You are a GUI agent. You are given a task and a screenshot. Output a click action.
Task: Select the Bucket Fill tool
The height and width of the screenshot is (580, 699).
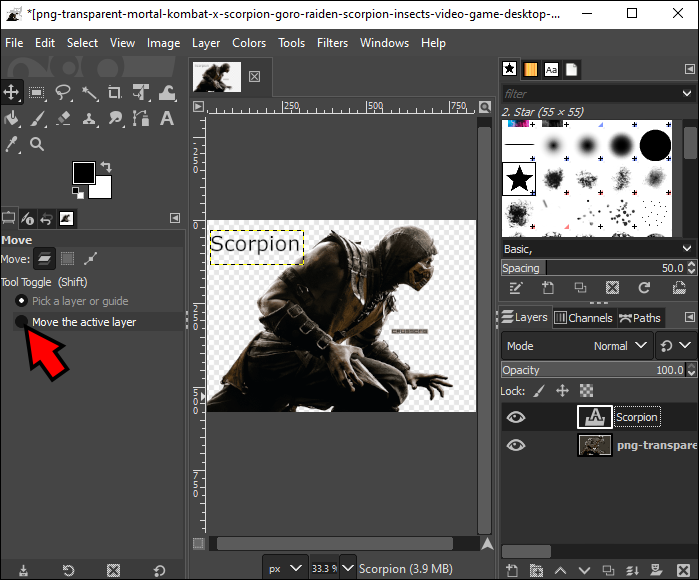12,119
